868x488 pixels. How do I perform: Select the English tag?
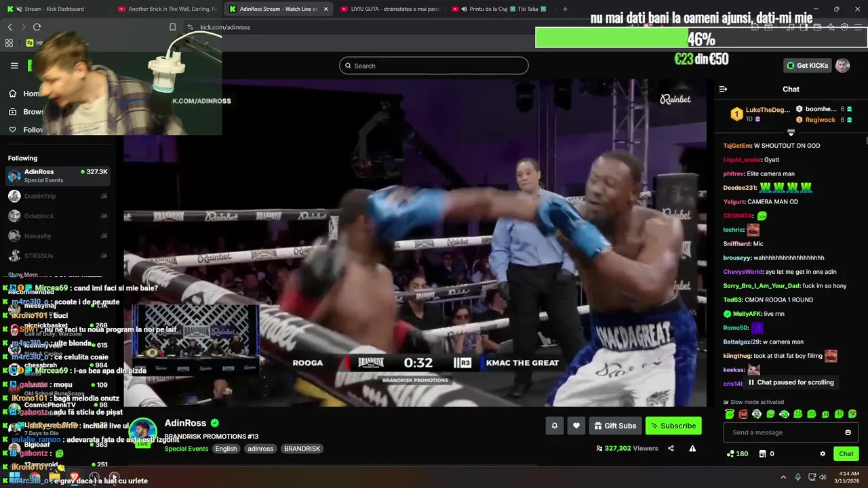click(x=226, y=449)
